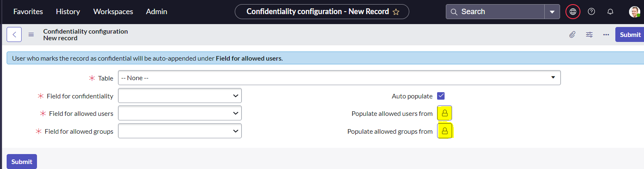Click the paperclip manage attachments icon
This screenshot has width=644, height=169.
(572, 34)
